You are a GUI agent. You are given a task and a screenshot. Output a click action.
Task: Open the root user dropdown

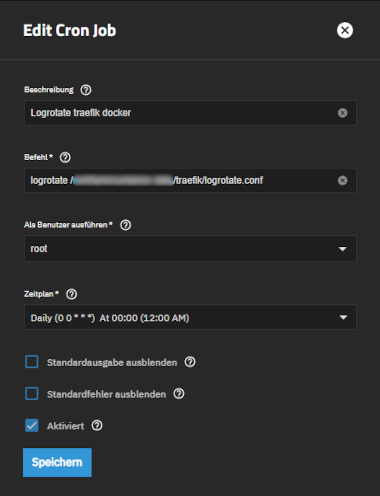tap(190, 249)
